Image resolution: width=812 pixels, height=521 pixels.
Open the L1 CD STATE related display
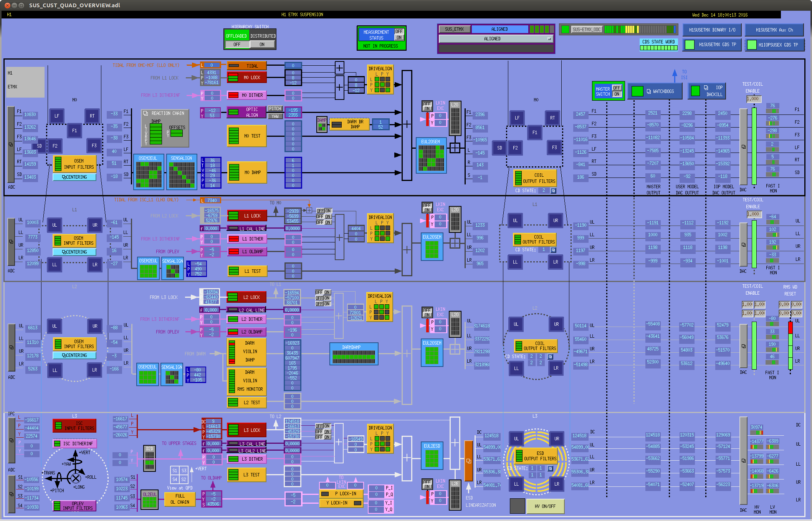tap(554, 250)
